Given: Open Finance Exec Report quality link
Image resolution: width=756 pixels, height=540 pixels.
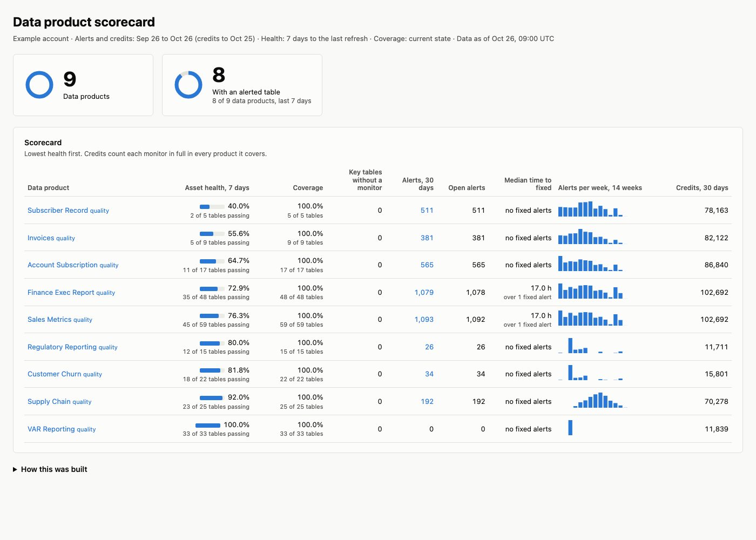Looking at the screenshot, I should coord(71,293).
